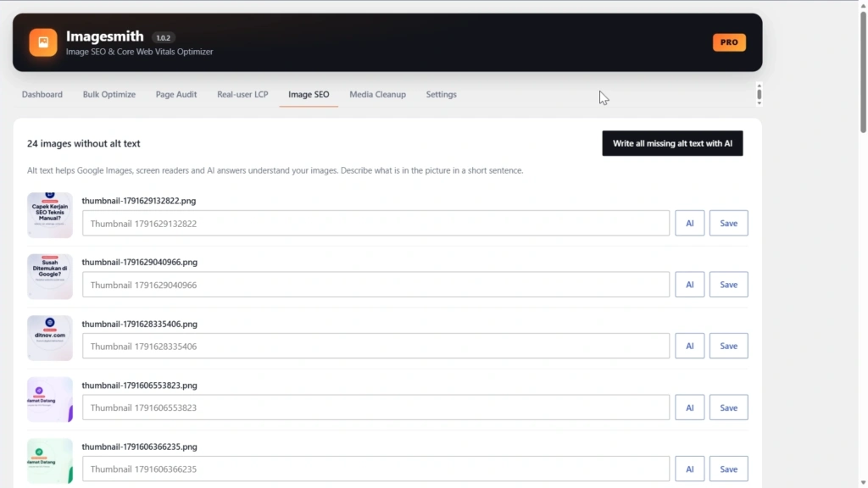Click the 24 images without alt text heading

click(84, 143)
